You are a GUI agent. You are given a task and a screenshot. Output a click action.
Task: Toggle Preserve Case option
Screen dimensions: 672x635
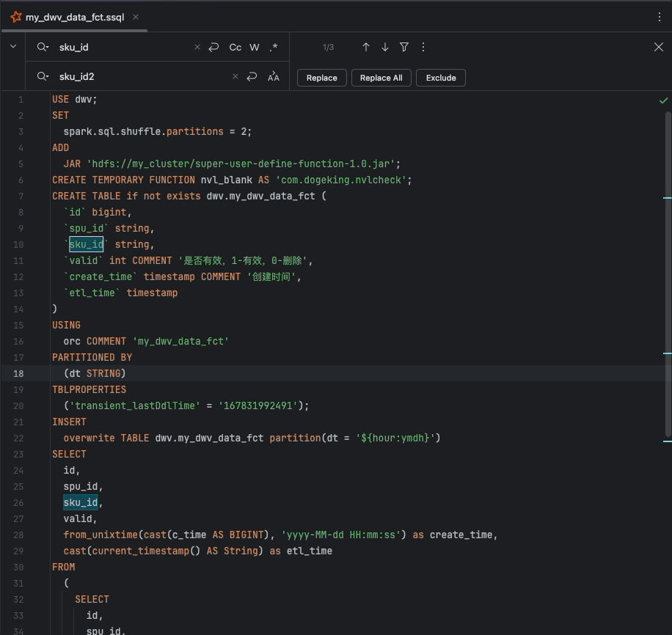(x=274, y=77)
